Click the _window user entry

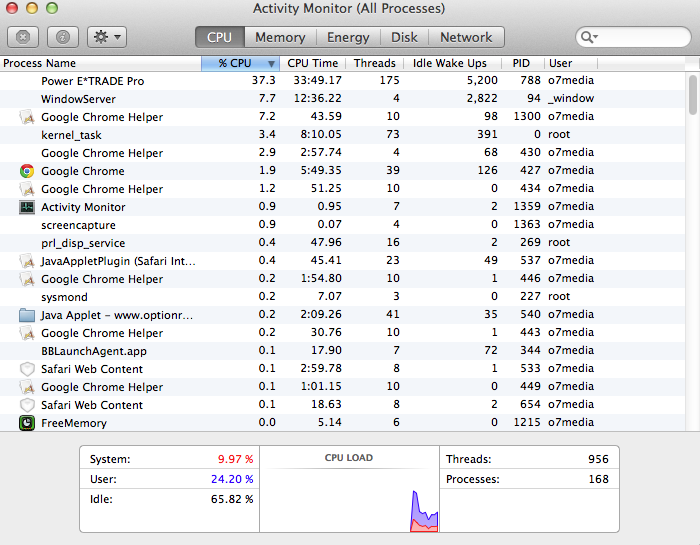571,98
